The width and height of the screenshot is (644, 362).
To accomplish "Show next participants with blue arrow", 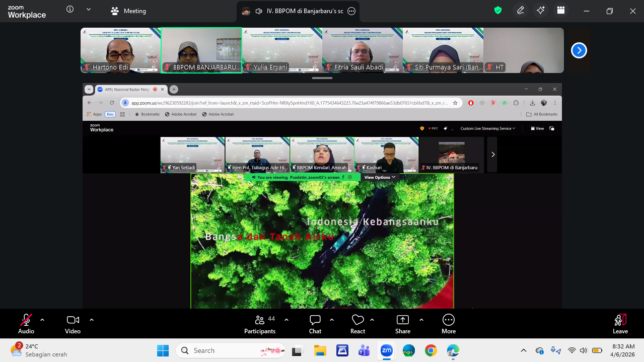I will point(579,50).
